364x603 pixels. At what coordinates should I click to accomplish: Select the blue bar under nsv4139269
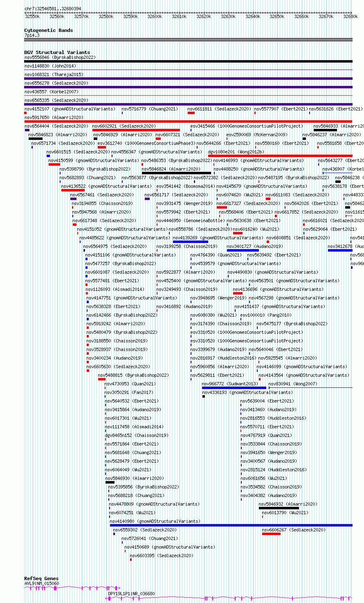190,242
